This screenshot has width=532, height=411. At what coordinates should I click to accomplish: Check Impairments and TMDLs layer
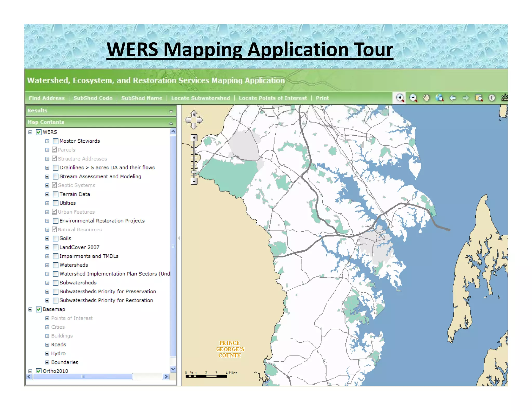point(55,256)
